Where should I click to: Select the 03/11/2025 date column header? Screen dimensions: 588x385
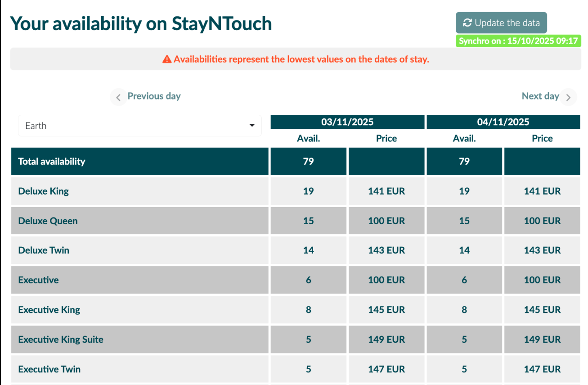coord(347,122)
